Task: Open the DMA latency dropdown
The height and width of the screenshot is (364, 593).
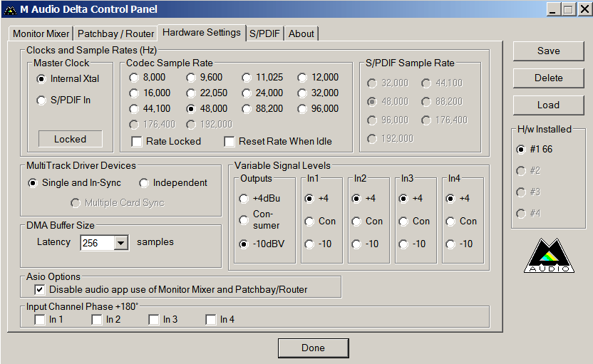Action: [120, 243]
